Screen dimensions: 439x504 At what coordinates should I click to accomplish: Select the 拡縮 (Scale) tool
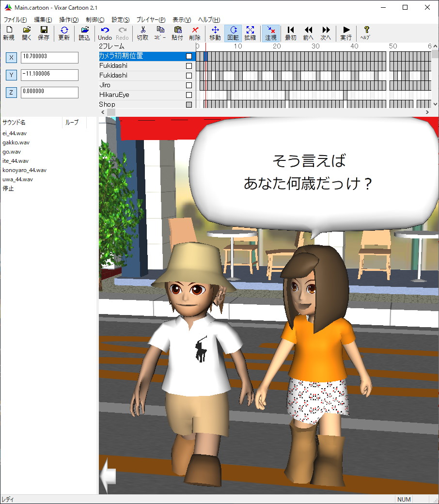click(250, 33)
